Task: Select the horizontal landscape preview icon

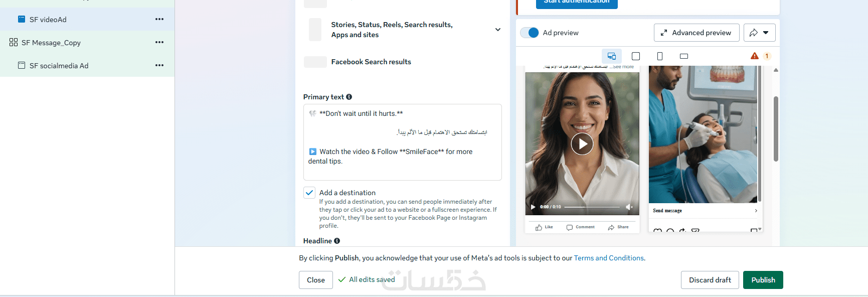Action: click(x=684, y=56)
